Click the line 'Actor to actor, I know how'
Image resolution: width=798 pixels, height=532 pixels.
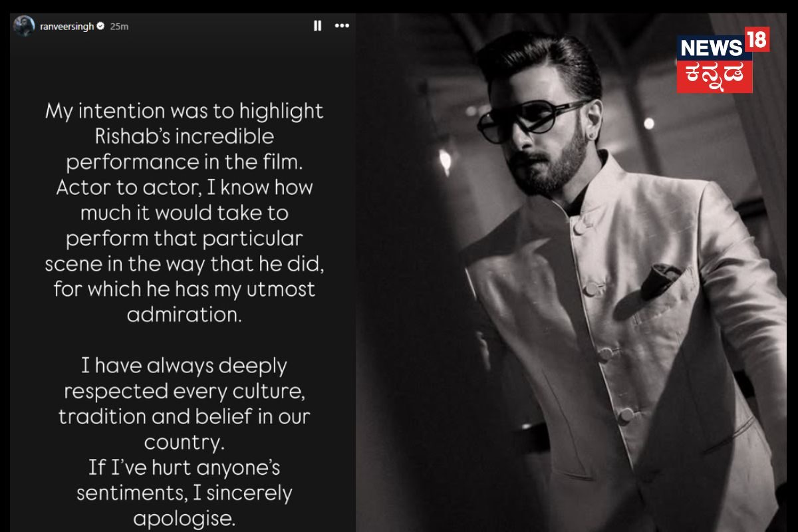point(184,188)
